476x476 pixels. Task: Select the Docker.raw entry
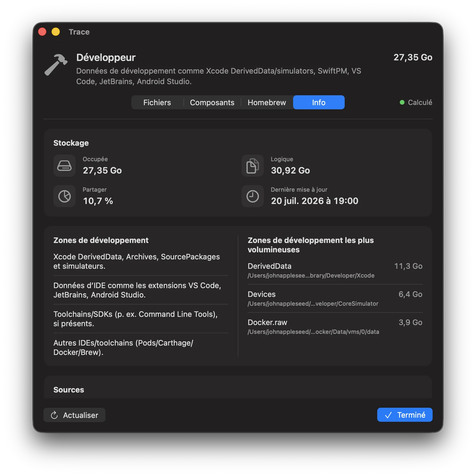pos(335,327)
